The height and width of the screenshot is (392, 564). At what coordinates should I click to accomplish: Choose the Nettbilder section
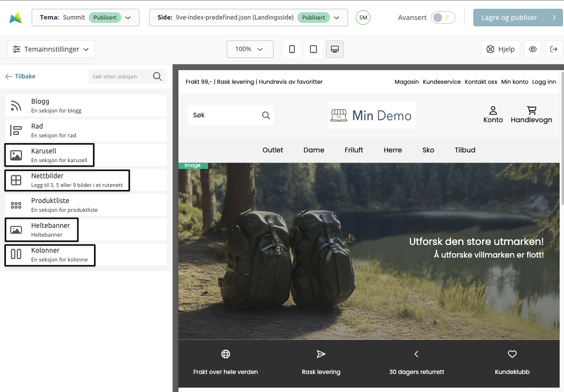point(86,180)
